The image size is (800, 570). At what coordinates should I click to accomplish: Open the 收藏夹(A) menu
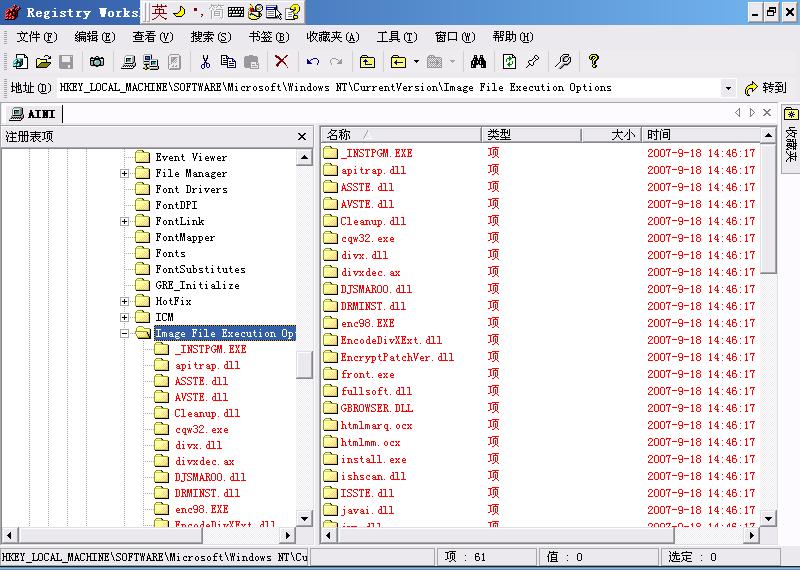click(x=332, y=37)
